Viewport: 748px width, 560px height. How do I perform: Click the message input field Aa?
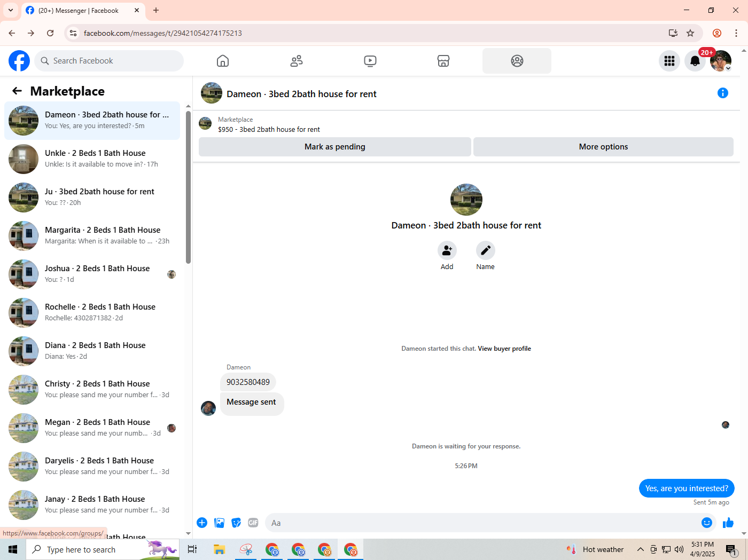point(484,523)
